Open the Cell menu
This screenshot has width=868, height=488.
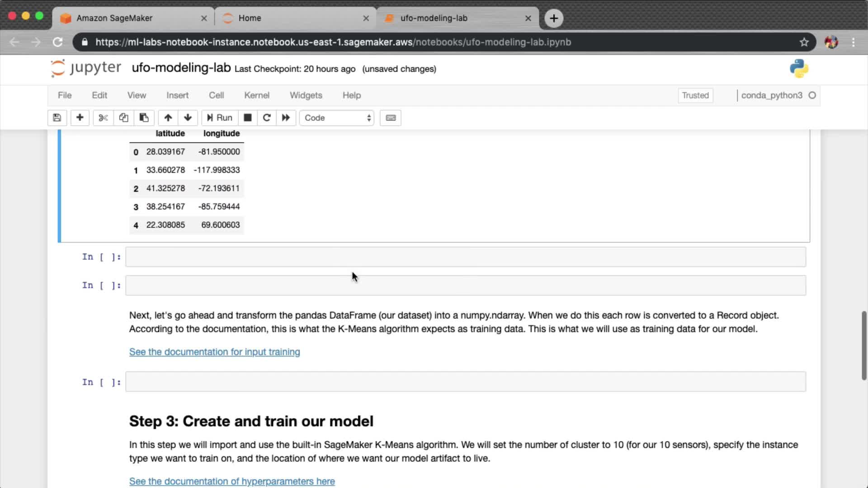click(216, 95)
